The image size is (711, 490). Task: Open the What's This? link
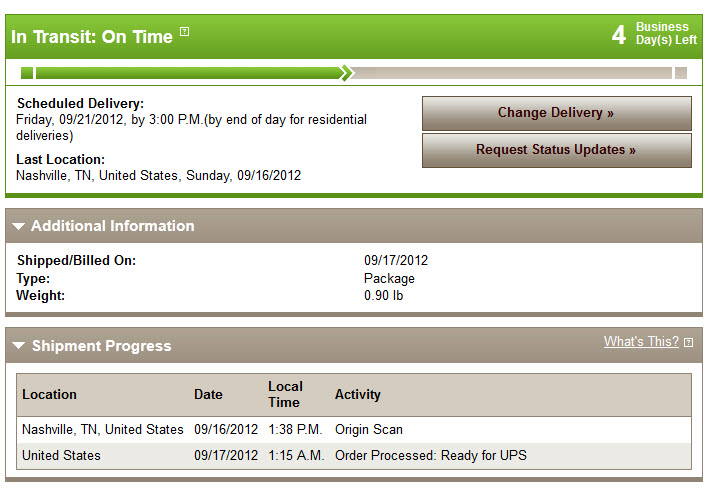click(641, 341)
